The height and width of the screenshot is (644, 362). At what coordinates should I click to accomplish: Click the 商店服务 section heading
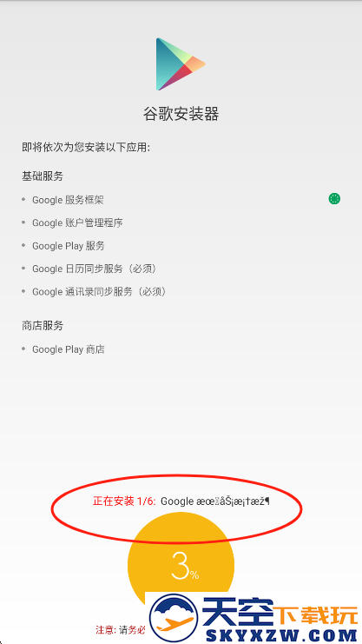[43, 326]
